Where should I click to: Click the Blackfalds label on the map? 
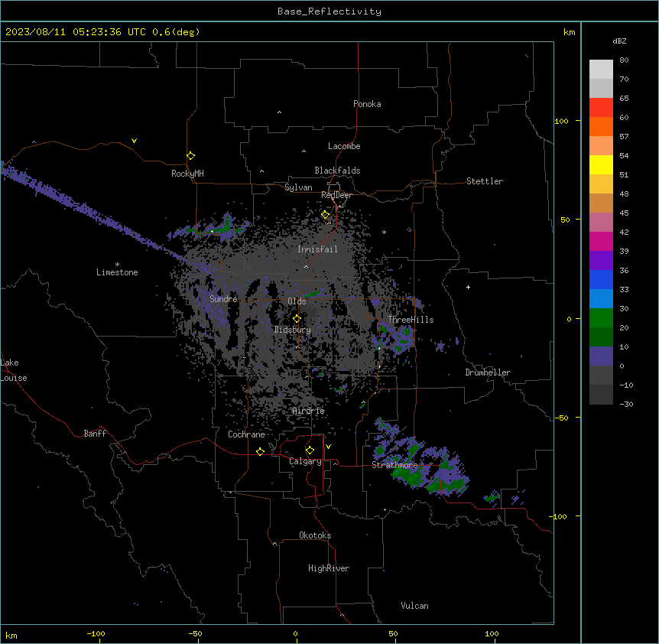tap(337, 171)
